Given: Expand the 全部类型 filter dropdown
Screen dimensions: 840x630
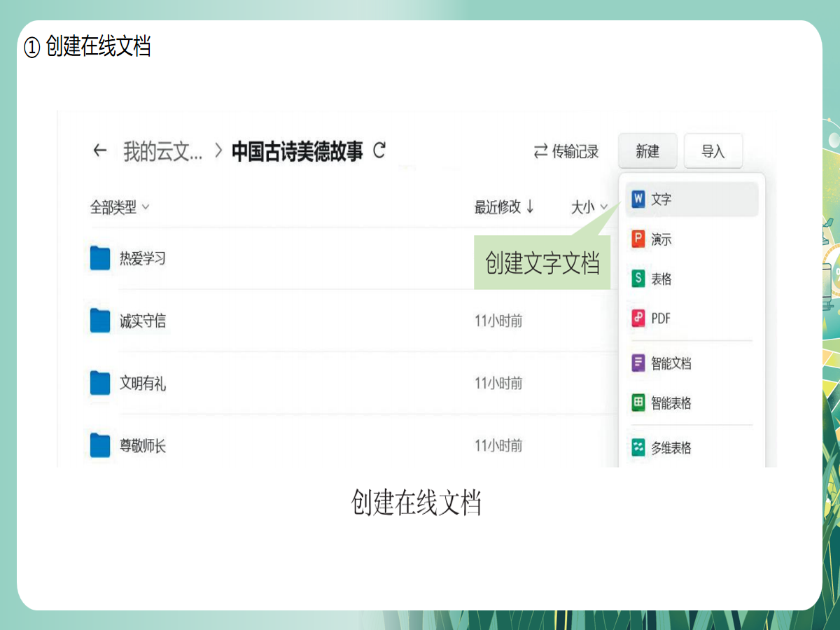Looking at the screenshot, I should [120, 207].
